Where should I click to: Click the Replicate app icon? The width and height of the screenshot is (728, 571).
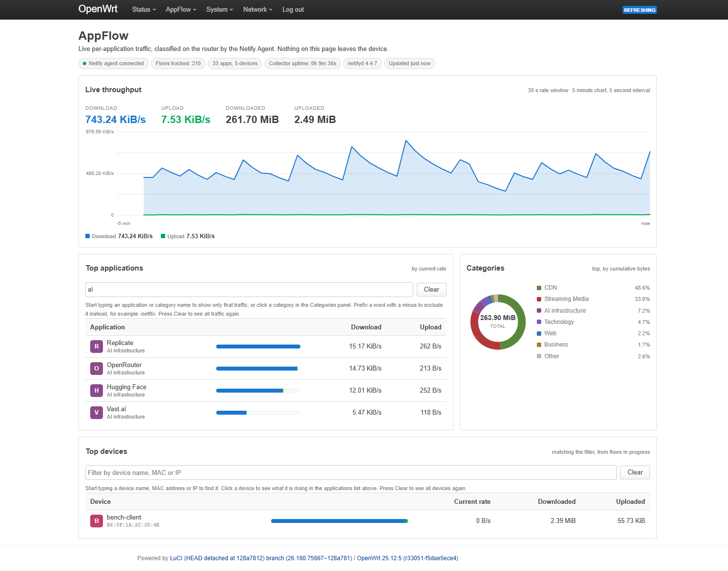tap(97, 347)
